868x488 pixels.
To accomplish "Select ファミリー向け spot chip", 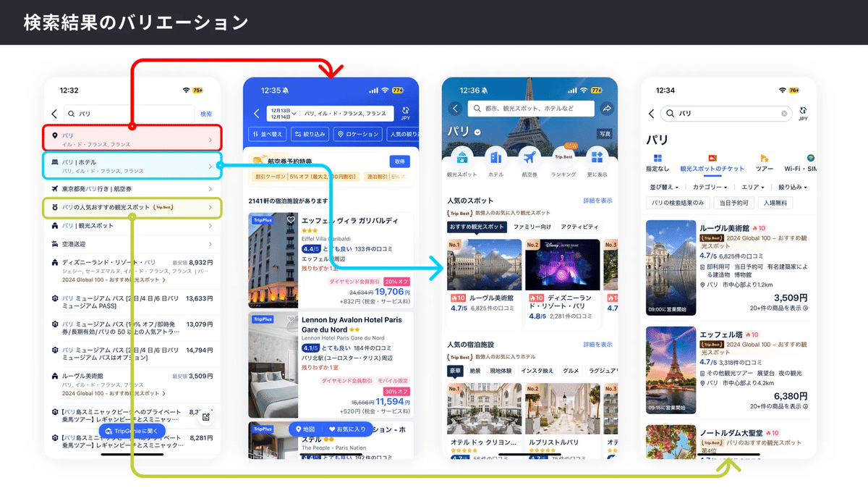I will pyautogui.click(x=532, y=227).
